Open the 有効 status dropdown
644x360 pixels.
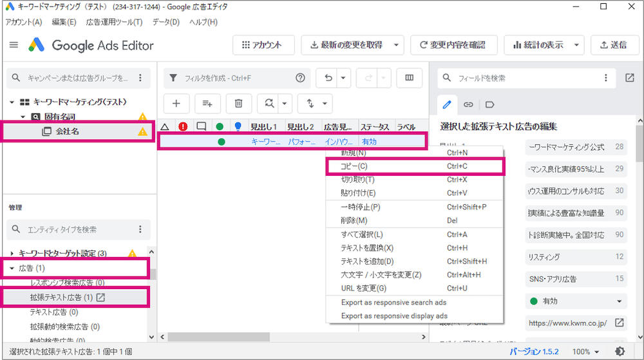point(576,301)
